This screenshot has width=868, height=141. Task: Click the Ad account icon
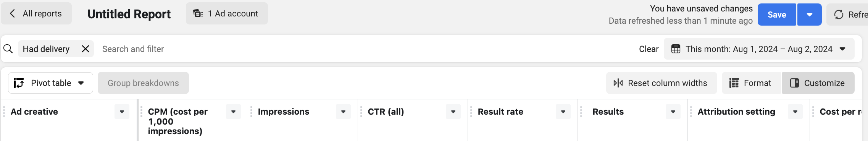(198, 14)
